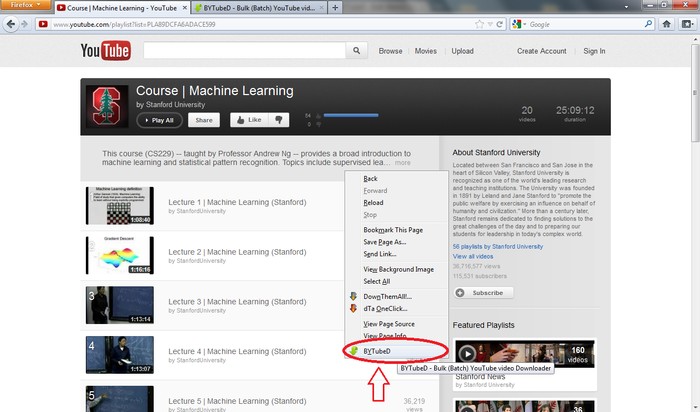This screenshot has height=412, width=700.
Task: Click the likes rating bar
Action: (x=351, y=115)
